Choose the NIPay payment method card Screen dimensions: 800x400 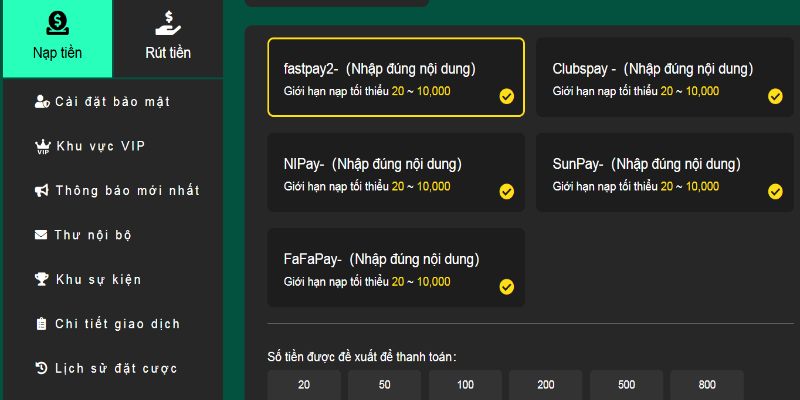point(396,172)
